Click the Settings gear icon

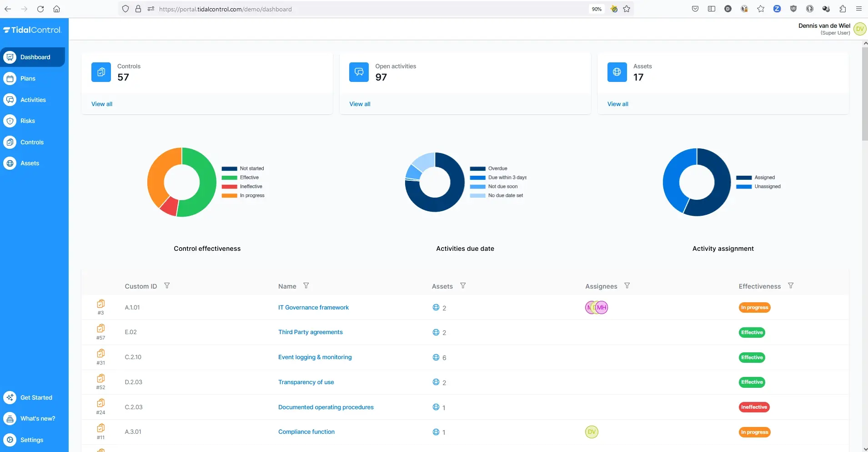pyautogui.click(x=10, y=440)
